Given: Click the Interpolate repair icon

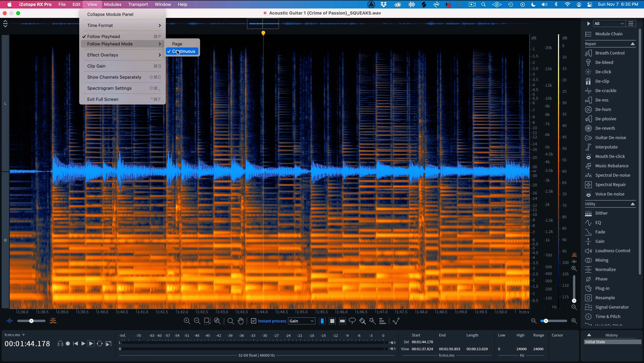Looking at the screenshot, I should pos(588,147).
